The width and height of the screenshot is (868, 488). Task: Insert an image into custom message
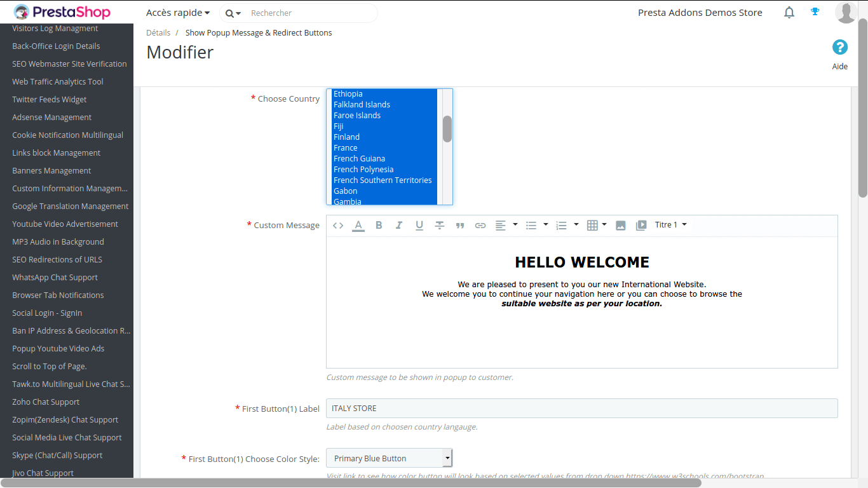[621, 226]
